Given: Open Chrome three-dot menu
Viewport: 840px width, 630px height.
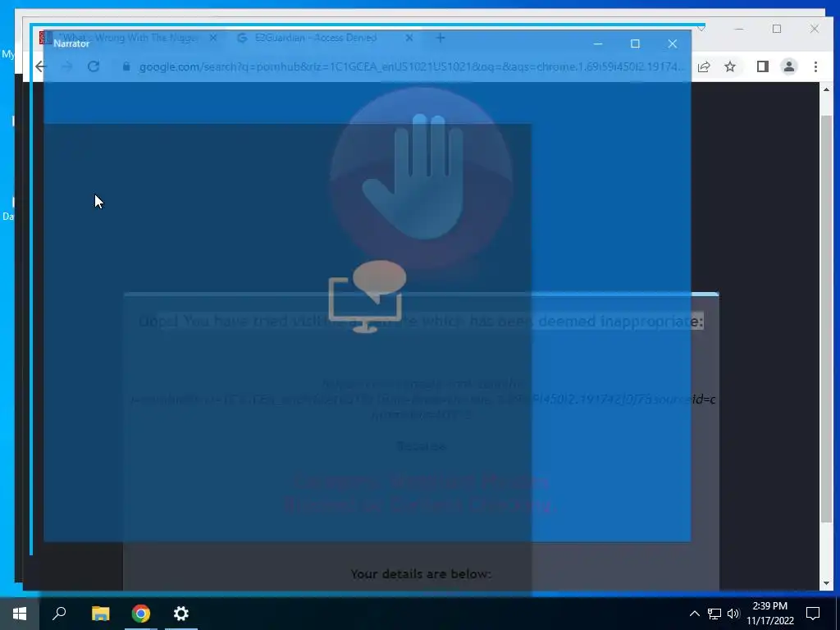Looking at the screenshot, I should [x=815, y=66].
